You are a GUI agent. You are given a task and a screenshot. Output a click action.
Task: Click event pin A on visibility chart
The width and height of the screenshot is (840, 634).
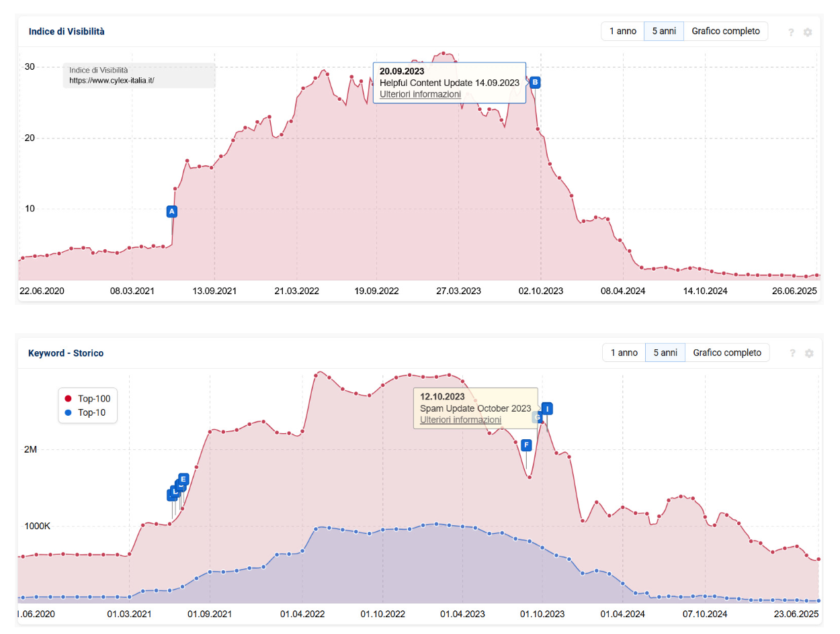pos(172,212)
